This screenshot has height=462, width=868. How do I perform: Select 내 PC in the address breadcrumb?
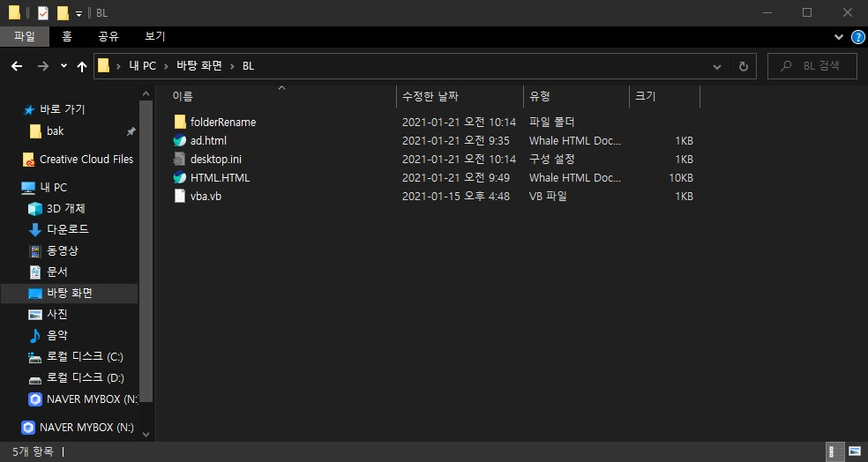pos(142,66)
